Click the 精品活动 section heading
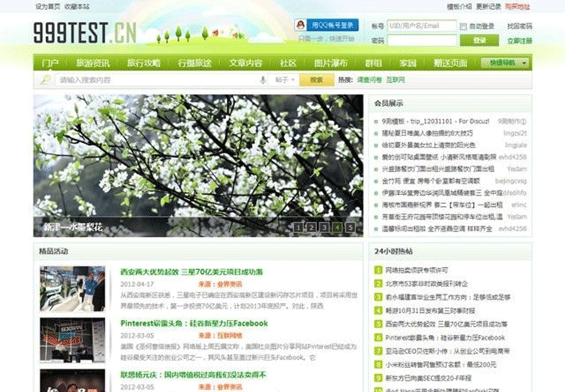This screenshot has width=565, height=392. (53, 251)
